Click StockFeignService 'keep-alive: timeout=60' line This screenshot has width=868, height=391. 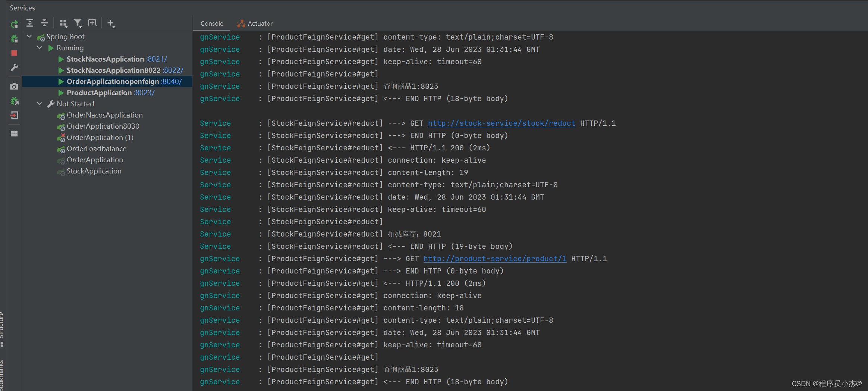(x=437, y=209)
